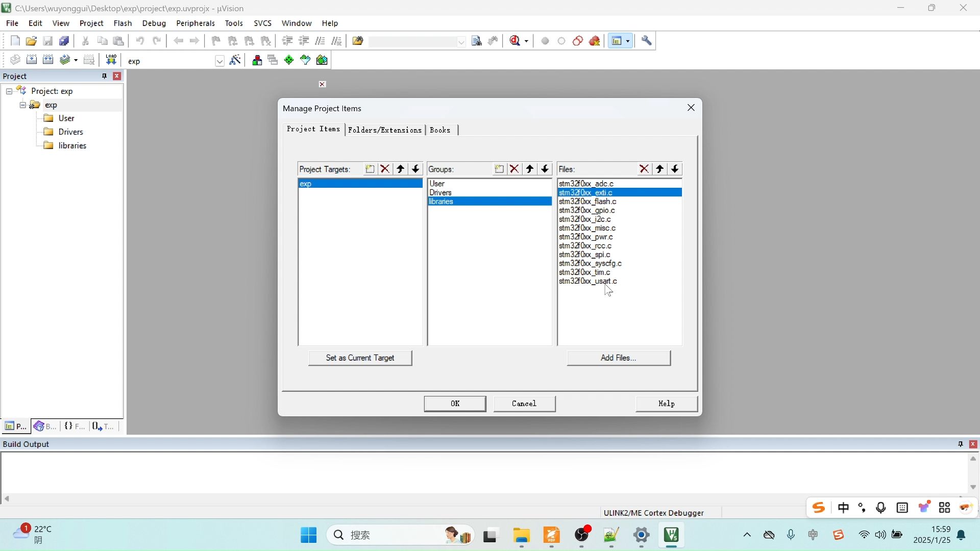The height and width of the screenshot is (551, 980).
Task: Open the Configuration wrench icon
Action: (x=647, y=41)
